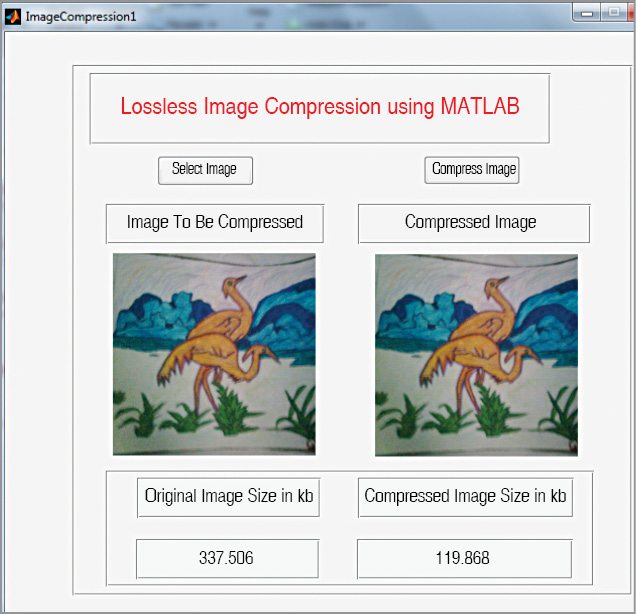Maximize the ImageCompression1 window
The height and width of the screenshot is (614, 636).
click(x=612, y=12)
